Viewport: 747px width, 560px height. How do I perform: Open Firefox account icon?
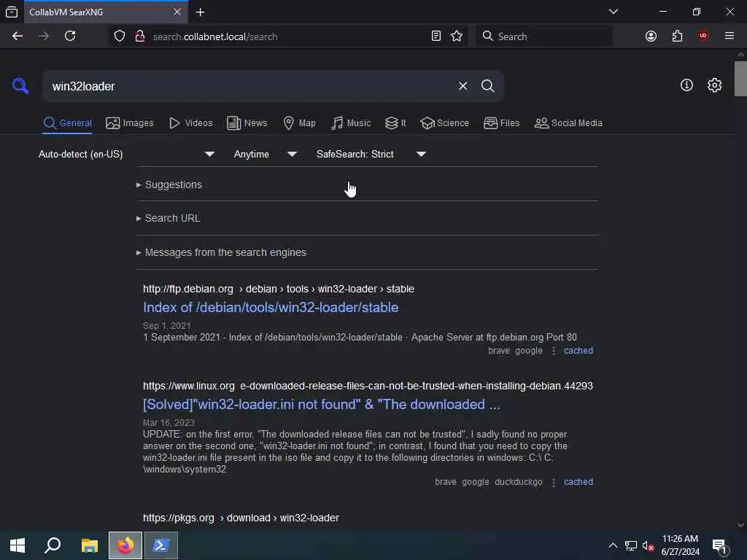(x=651, y=36)
